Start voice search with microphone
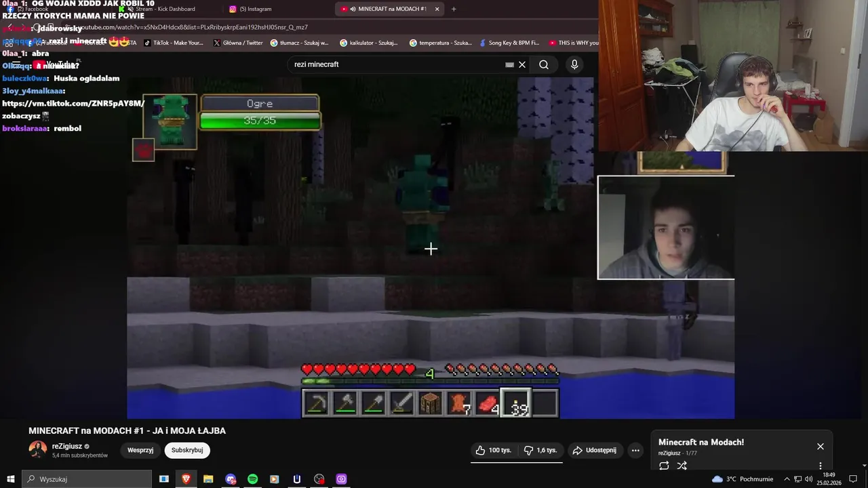 pos(574,64)
